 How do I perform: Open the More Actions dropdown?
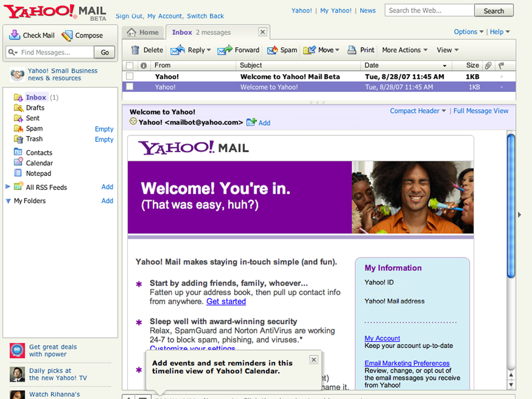click(404, 50)
